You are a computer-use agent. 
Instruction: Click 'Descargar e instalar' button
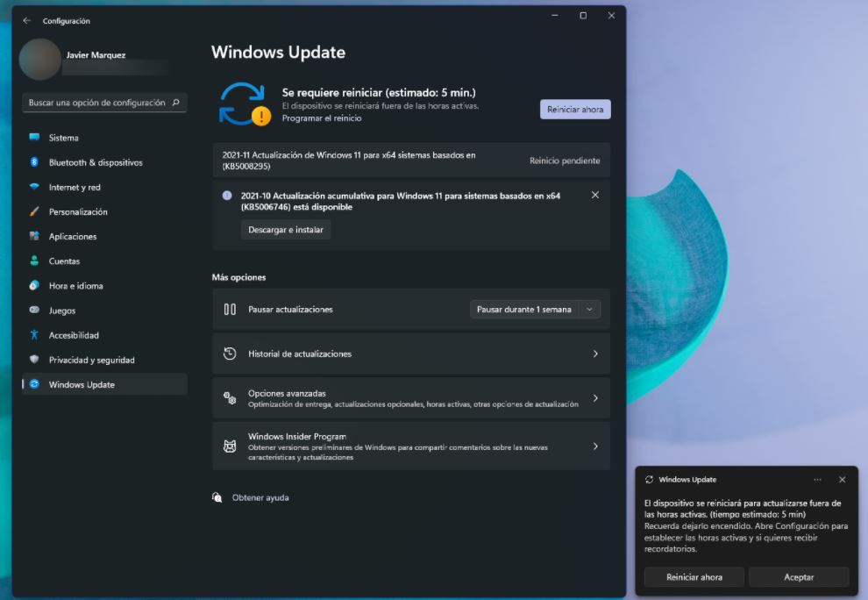pos(286,229)
